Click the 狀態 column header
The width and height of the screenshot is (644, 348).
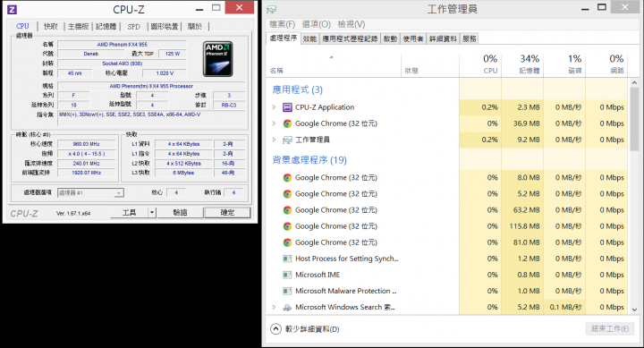430,64
